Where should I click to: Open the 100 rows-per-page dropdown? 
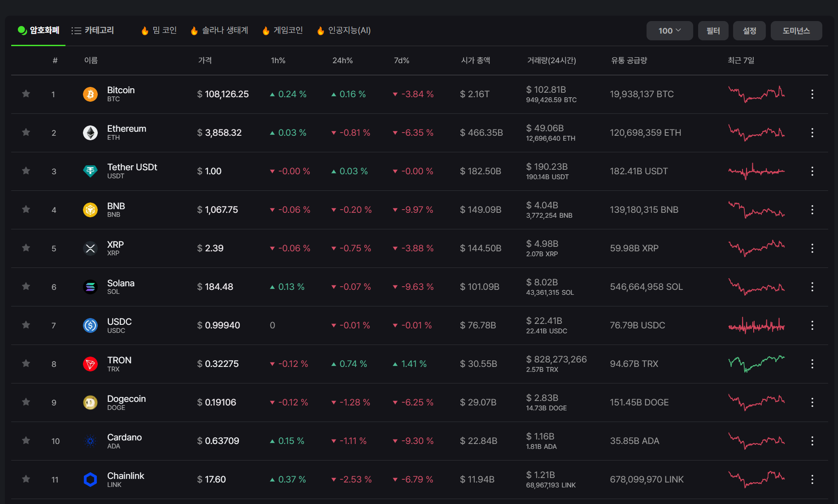click(x=669, y=30)
